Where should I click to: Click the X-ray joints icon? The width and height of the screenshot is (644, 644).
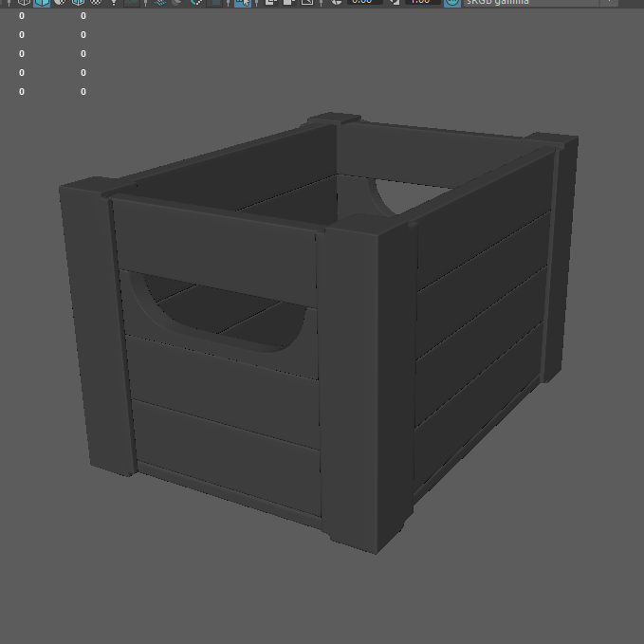pyautogui.click(x=306, y=2)
